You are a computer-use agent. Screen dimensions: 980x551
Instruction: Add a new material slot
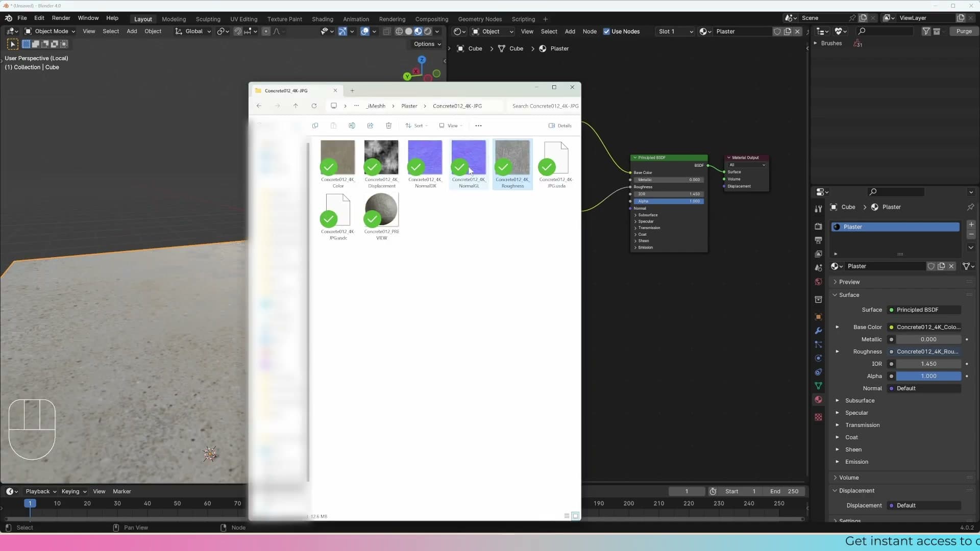(971, 224)
